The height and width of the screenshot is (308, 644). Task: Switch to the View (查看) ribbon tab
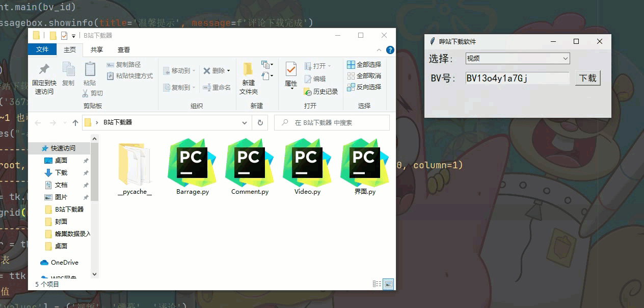pyautogui.click(x=124, y=49)
